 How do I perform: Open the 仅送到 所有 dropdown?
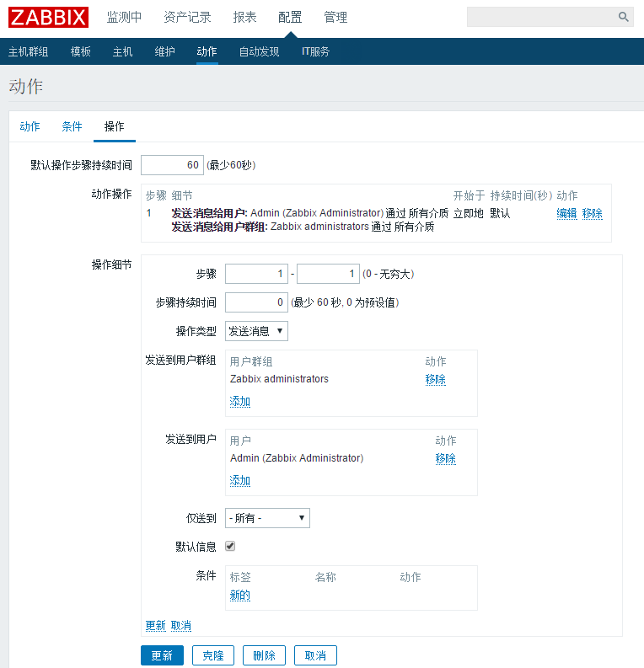point(267,518)
